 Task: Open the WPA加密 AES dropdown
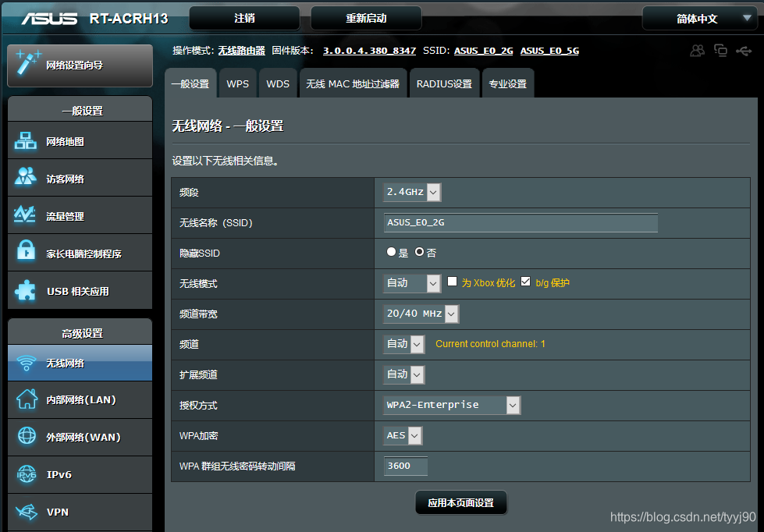click(403, 435)
